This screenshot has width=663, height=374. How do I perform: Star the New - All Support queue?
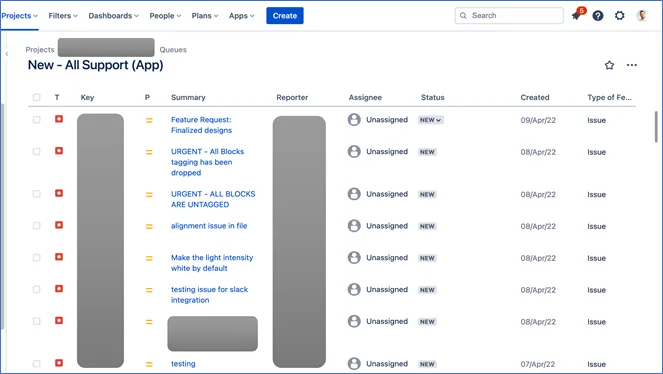point(609,65)
